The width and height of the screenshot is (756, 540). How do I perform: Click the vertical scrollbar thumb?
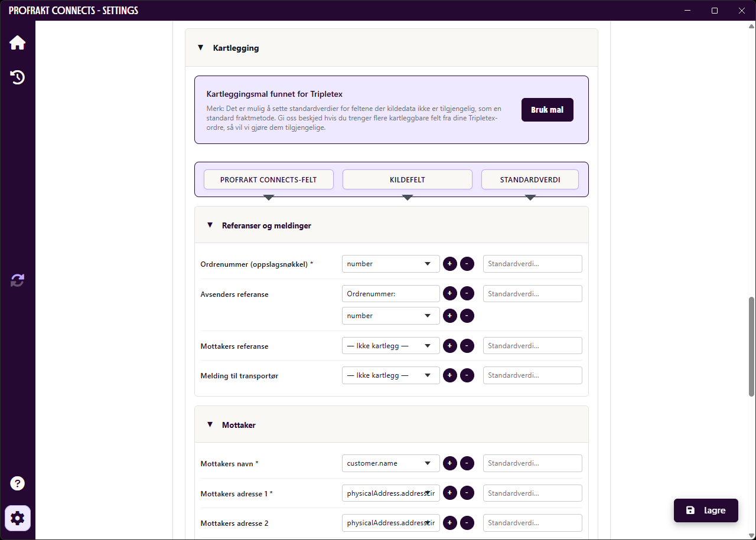point(751,346)
